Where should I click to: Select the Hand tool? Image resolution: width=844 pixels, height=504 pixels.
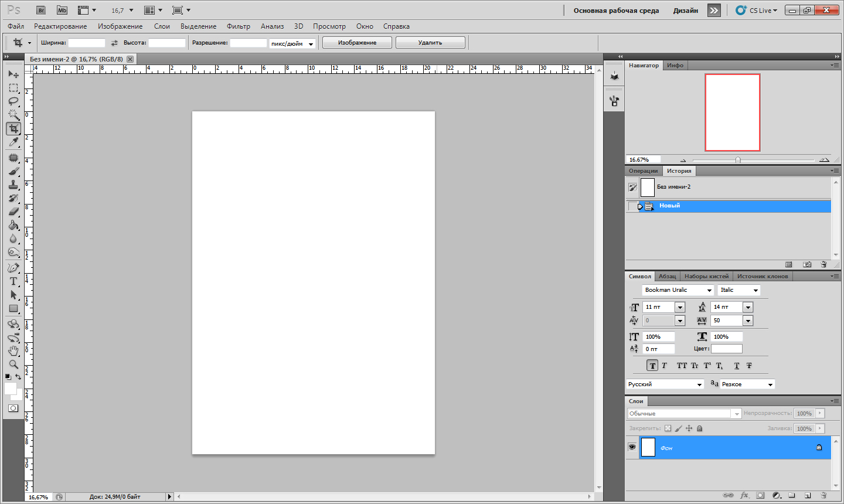tap(13, 351)
